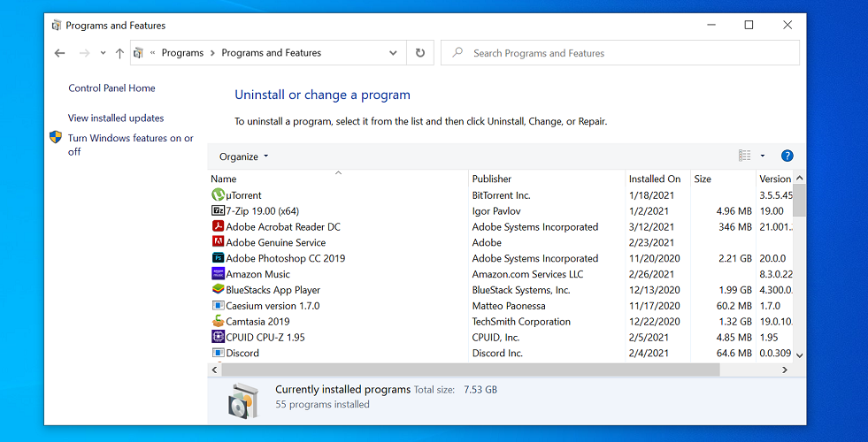Click the Adobe Acrobat Reader DC icon
The width and height of the screenshot is (868, 442).
tap(219, 226)
